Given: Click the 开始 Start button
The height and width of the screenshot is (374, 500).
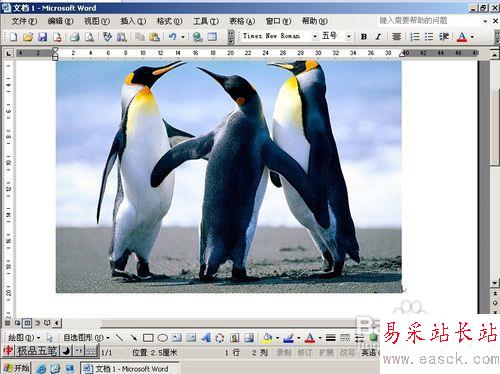Looking at the screenshot, I should point(17,368).
